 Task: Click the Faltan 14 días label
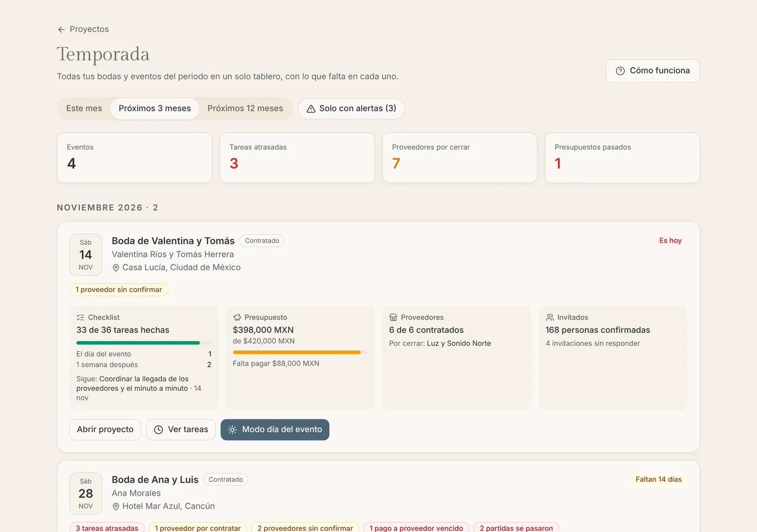tap(659, 480)
